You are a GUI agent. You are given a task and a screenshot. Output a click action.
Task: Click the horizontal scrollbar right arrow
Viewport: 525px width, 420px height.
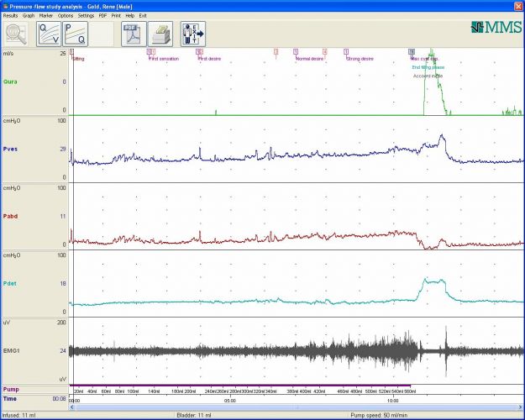[x=520, y=407]
